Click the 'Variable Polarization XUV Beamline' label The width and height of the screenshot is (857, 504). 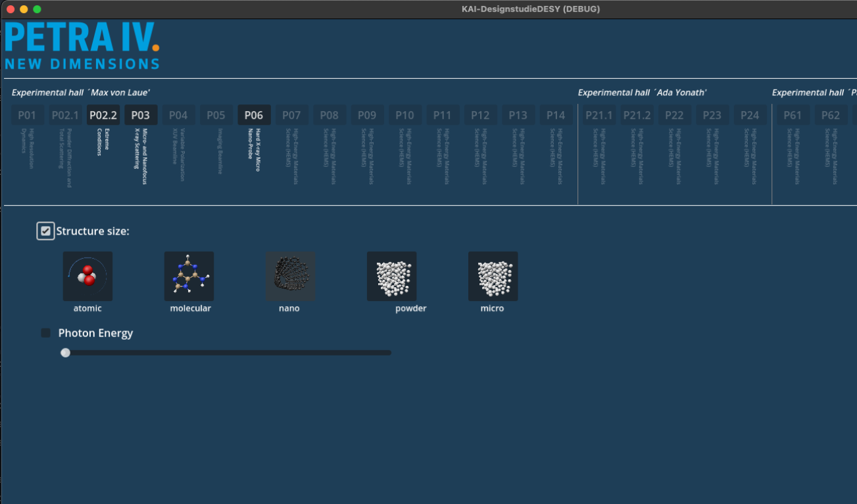pos(178,154)
